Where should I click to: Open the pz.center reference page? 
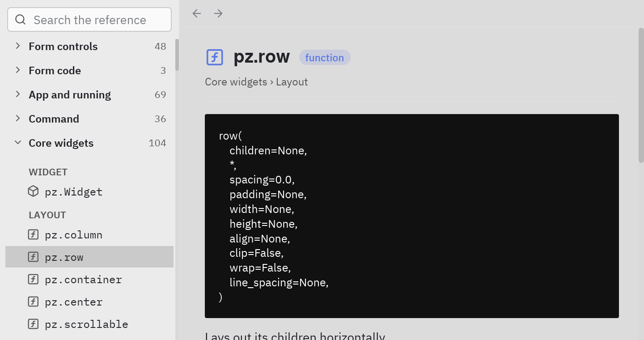(89, 302)
